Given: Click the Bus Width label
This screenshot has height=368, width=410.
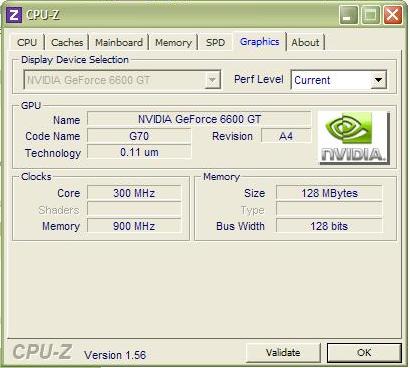Looking at the screenshot, I should point(240,226).
